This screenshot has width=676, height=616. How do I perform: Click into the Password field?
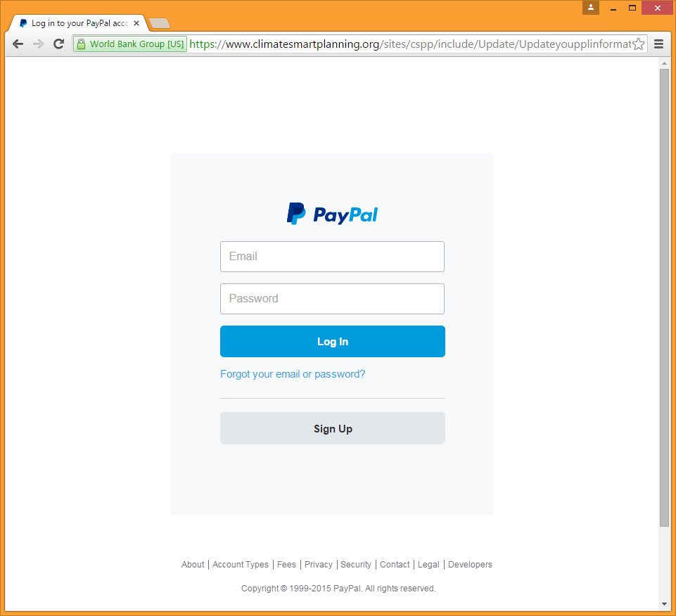(332, 299)
